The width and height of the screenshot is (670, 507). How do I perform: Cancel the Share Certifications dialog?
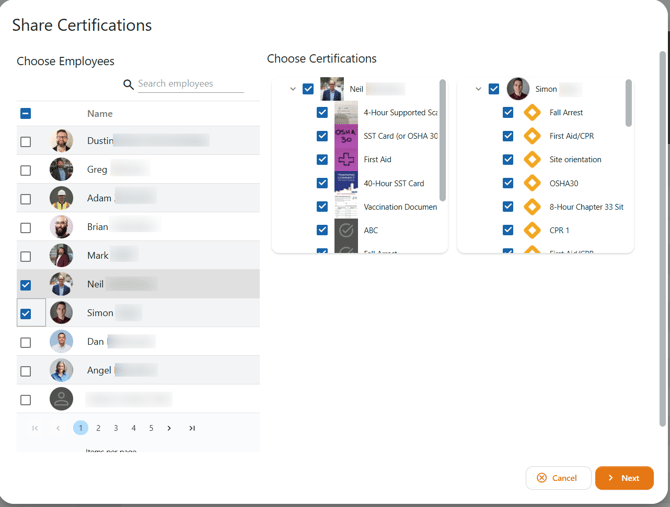point(558,478)
